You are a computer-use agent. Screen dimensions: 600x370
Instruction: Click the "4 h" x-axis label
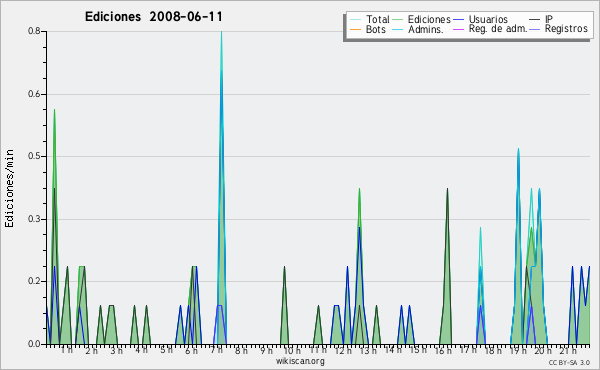pos(141,349)
